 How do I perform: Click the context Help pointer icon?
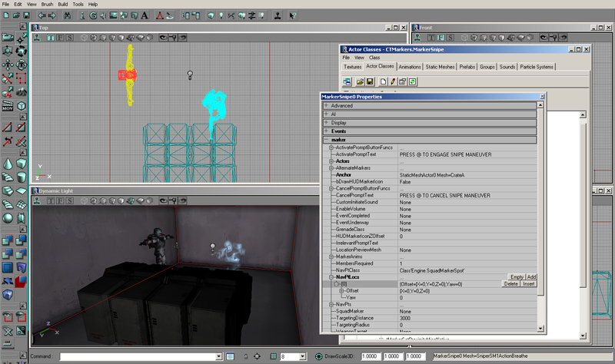pos(293,15)
